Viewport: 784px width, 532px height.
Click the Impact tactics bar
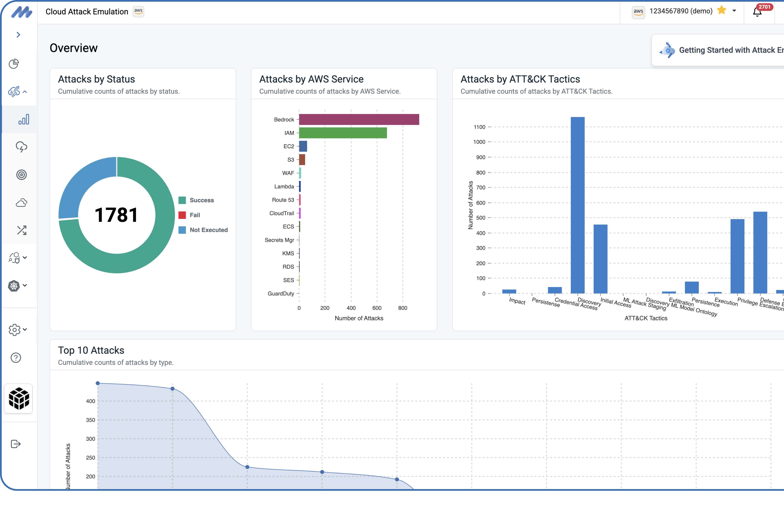click(509, 291)
